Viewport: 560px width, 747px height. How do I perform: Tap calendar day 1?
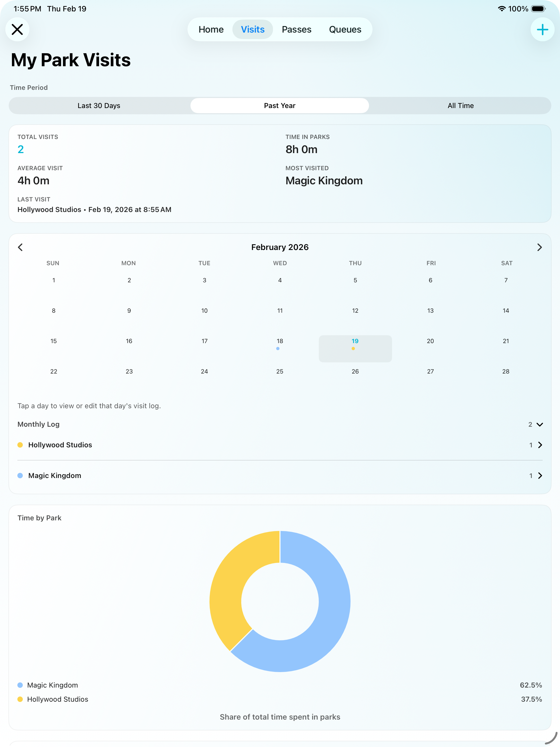(54, 280)
